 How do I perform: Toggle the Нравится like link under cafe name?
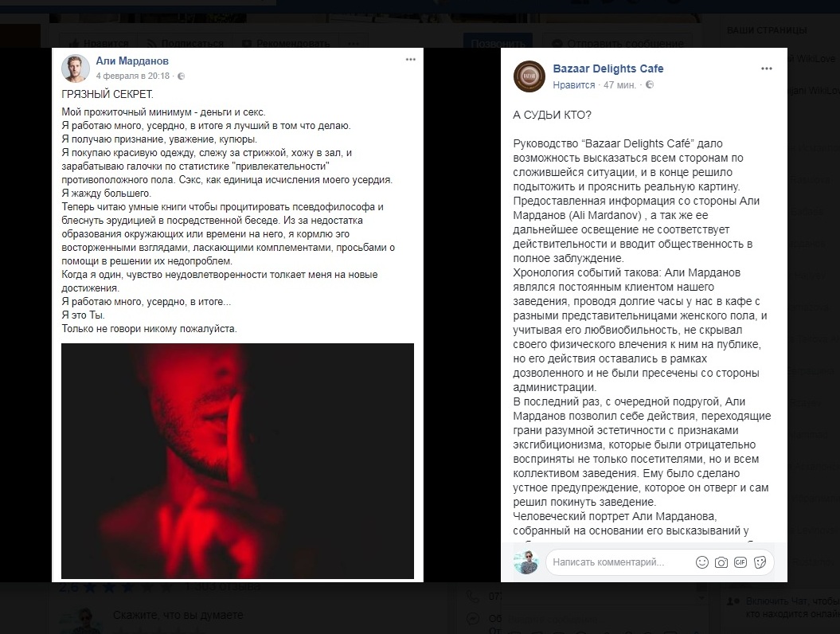pos(574,84)
